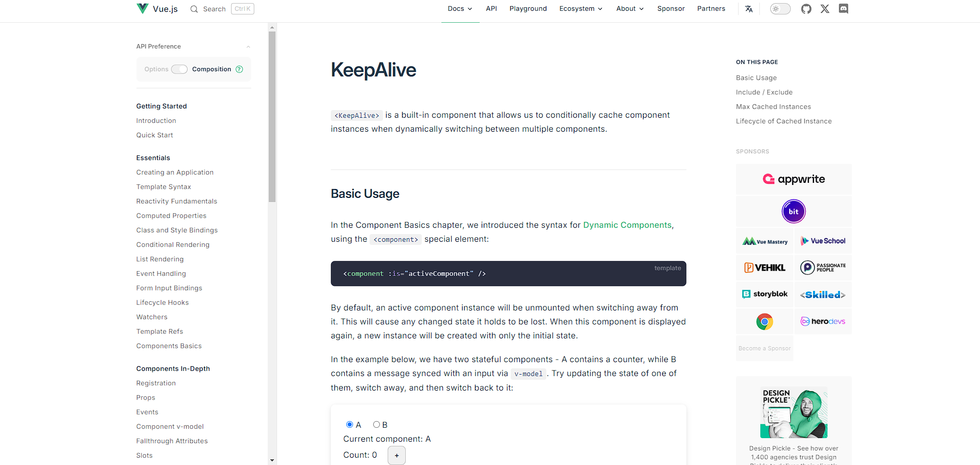Open the Dynamic Components link
Image resolution: width=980 pixels, height=465 pixels.
click(627, 225)
